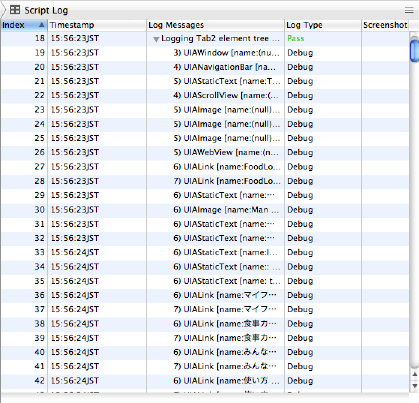Select row 37 UIALink マイフ message

tap(225, 309)
